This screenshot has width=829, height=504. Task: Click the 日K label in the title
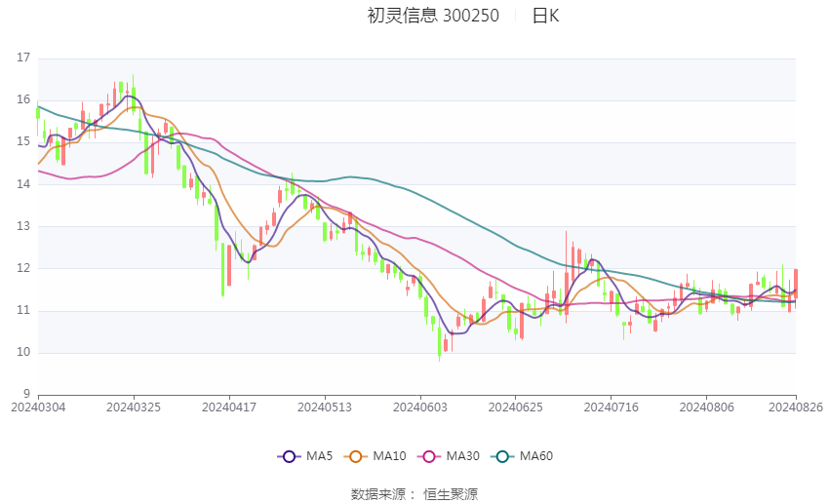(545, 16)
